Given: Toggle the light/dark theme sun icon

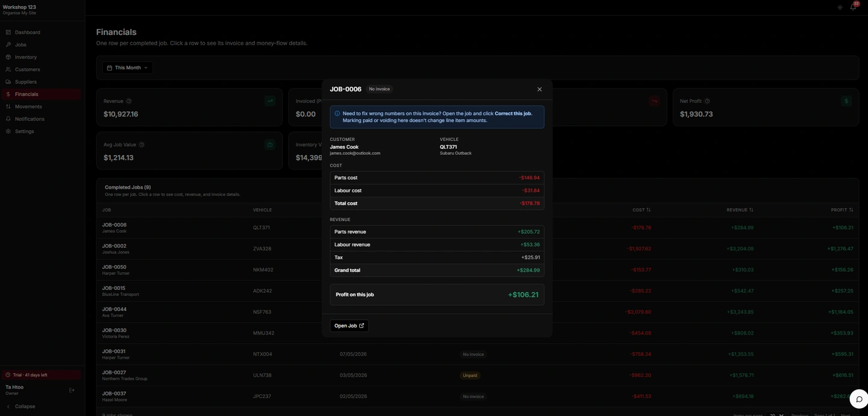Looking at the screenshot, I should 840,7.
